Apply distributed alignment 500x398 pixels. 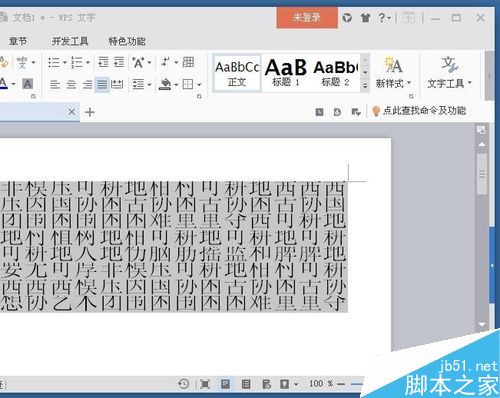pyautogui.click(x=117, y=85)
